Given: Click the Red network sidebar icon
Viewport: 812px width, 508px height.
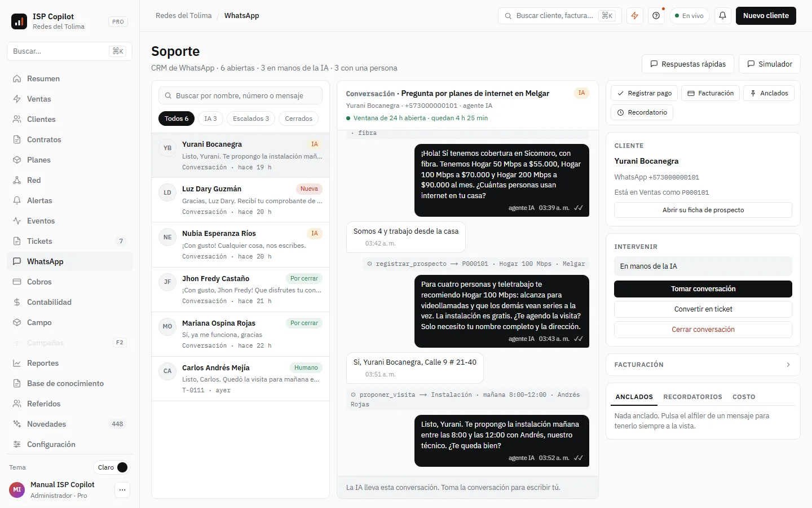Looking at the screenshot, I should (x=17, y=180).
